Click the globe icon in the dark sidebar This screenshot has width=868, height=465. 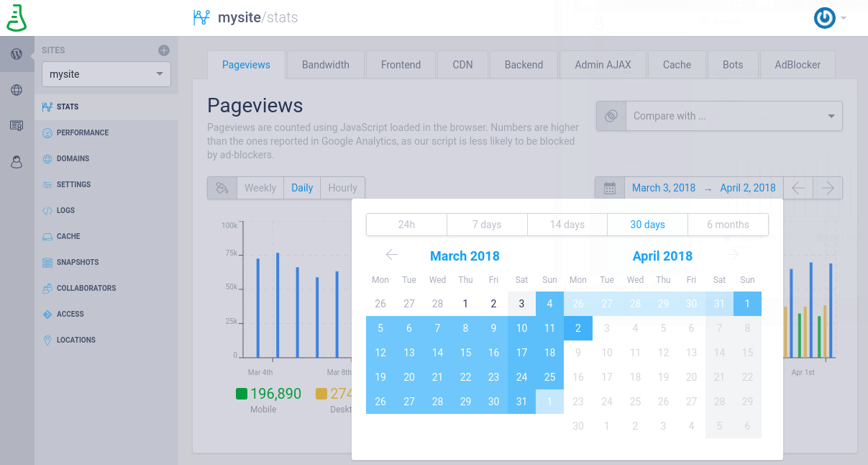[16, 89]
